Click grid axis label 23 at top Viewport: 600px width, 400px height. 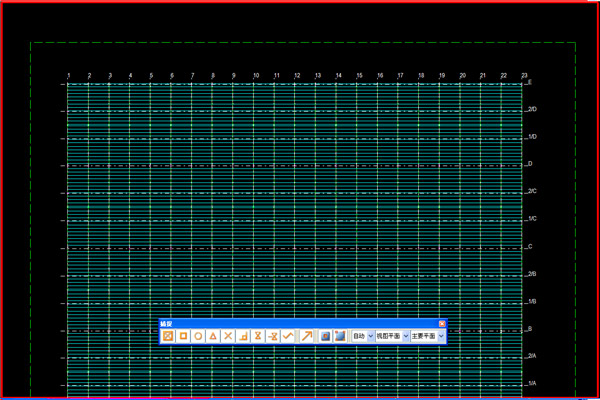(x=524, y=76)
